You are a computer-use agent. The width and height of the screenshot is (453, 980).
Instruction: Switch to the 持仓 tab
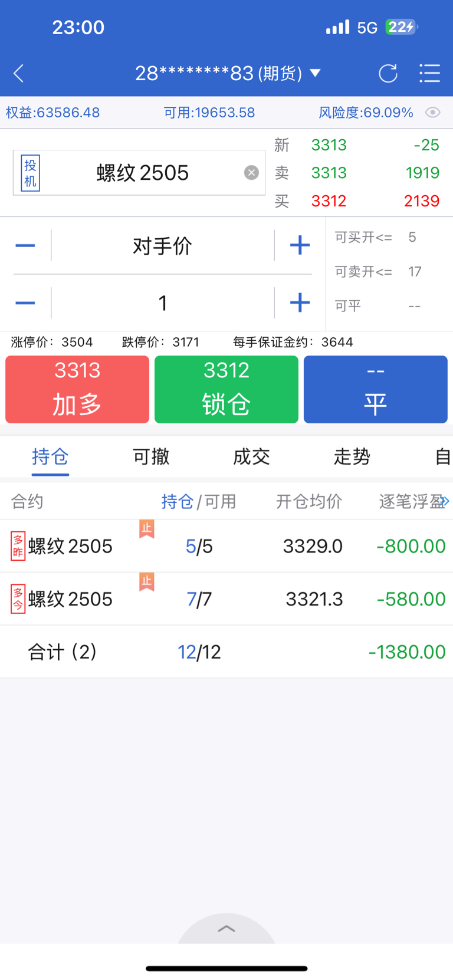(x=50, y=457)
